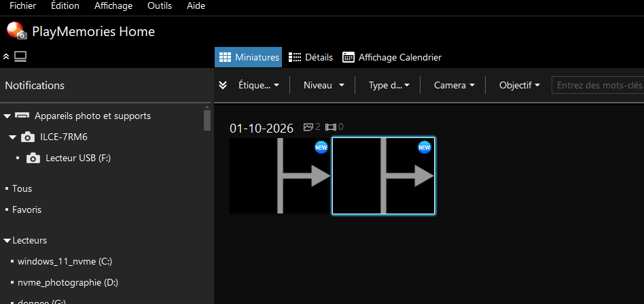
Task: Focus the keyword search field
Action: click(598, 85)
